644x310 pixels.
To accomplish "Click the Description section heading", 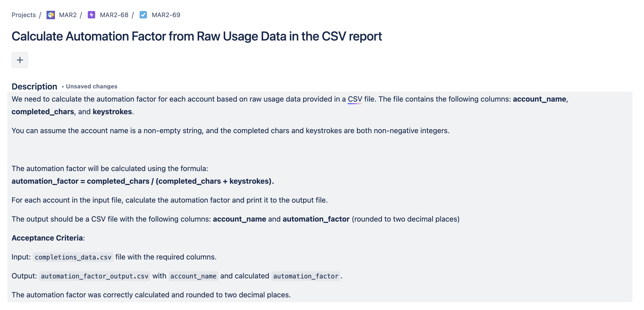I will (34, 87).
